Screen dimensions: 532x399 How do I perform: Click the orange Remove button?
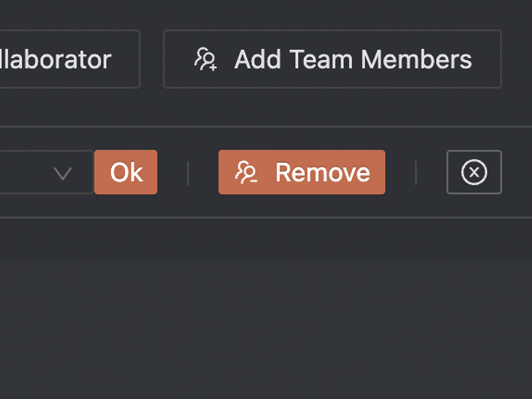pos(302,172)
